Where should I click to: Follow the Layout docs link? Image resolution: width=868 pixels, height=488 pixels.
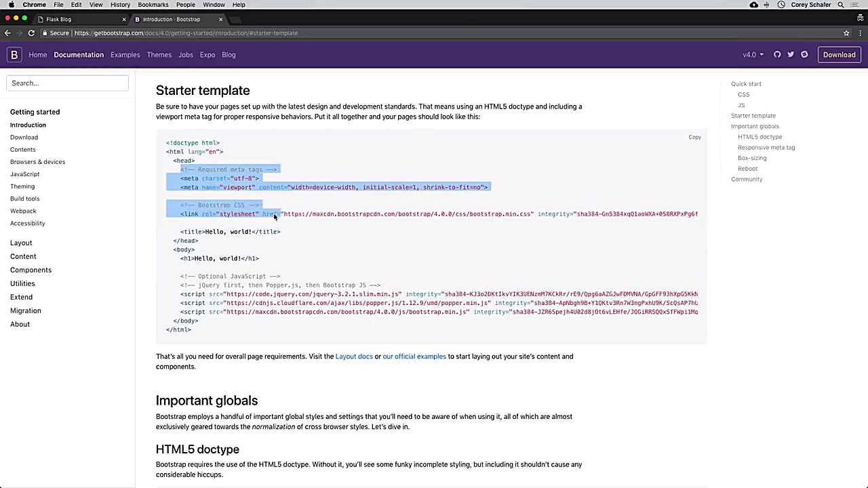(x=354, y=357)
